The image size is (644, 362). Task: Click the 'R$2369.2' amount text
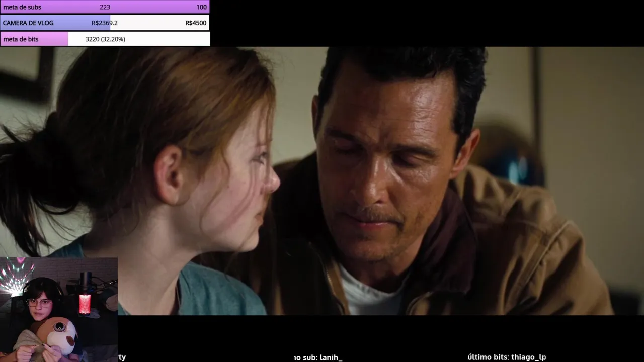pyautogui.click(x=105, y=23)
